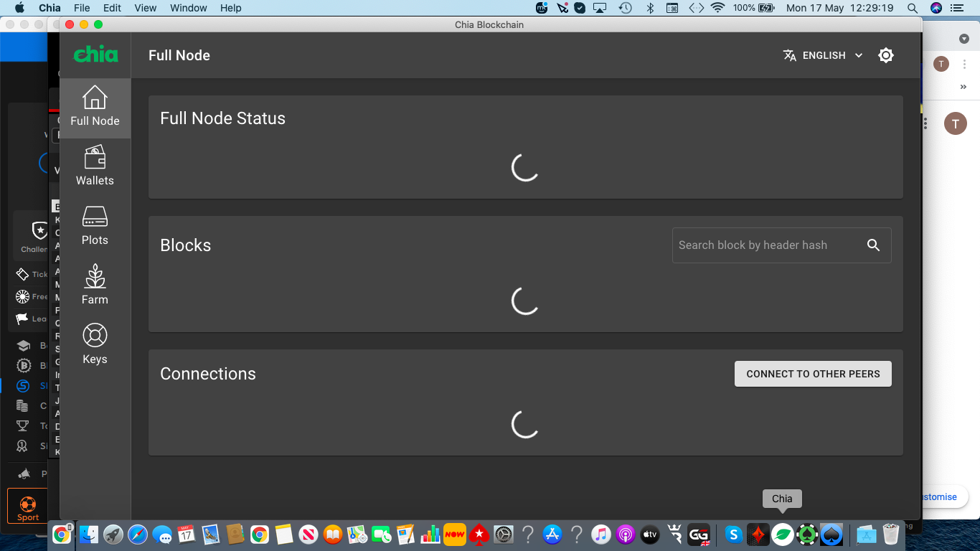
Task: Open the File menu
Action: 82,8
